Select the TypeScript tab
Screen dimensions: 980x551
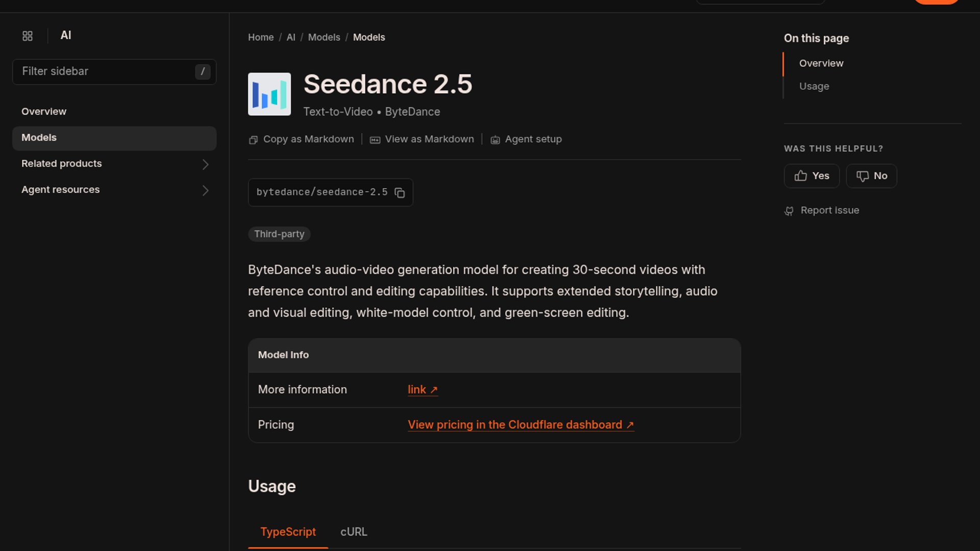[x=288, y=532]
